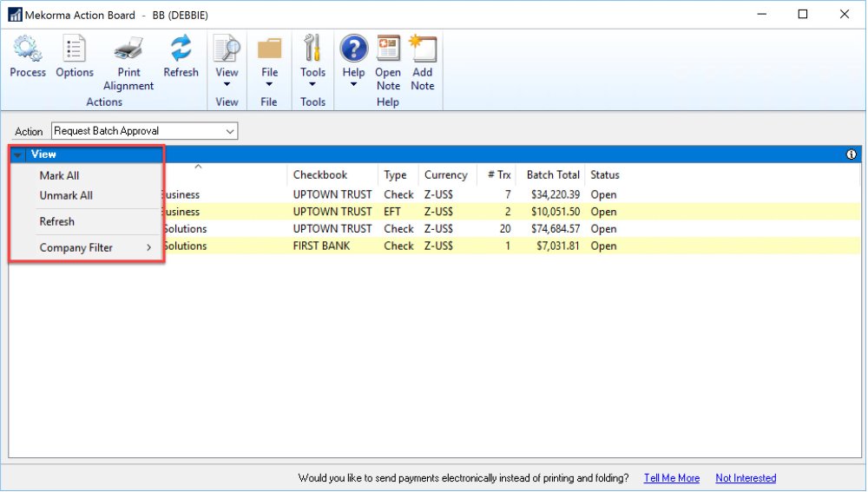The image size is (868, 492).
Task: Open the Action combo box
Action: (x=144, y=131)
